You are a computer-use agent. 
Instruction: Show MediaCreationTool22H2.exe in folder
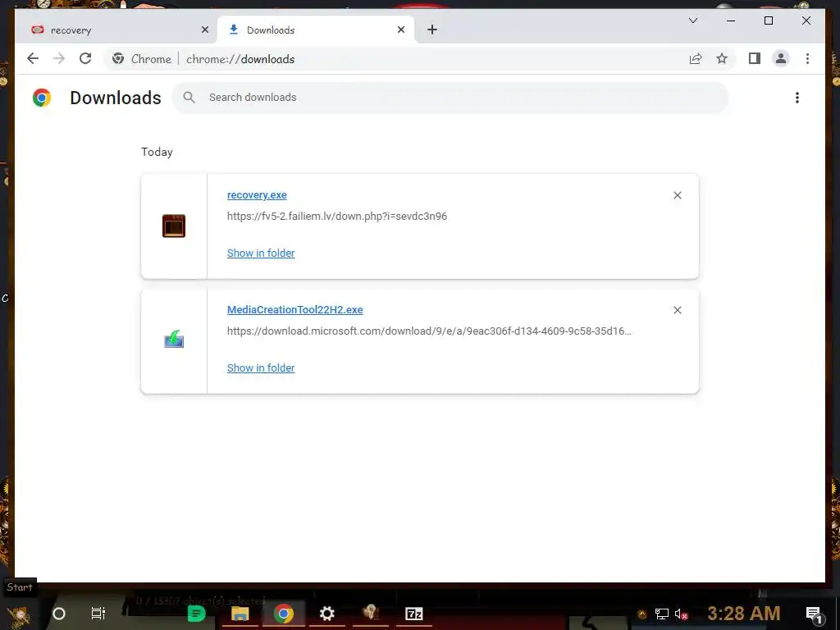261,368
